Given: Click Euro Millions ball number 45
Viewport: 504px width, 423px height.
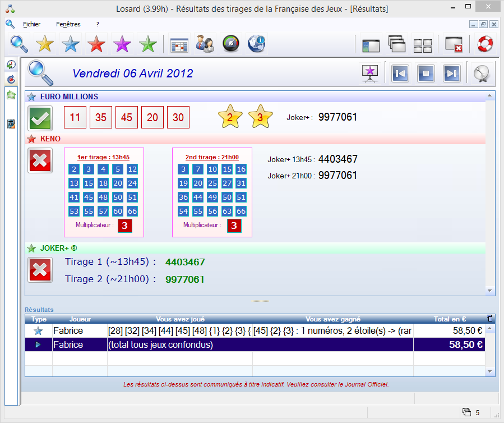Looking at the screenshot, I should click(x=127, y=117).
